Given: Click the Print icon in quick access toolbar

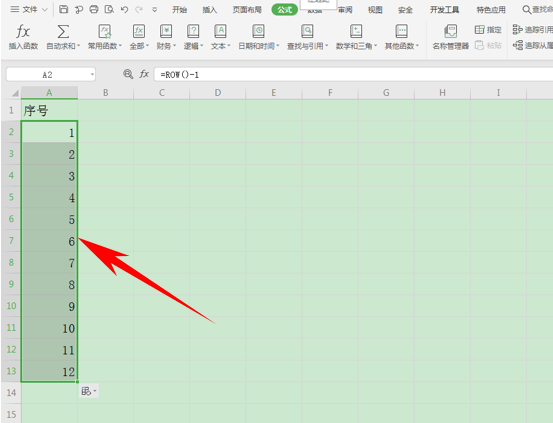Looking at the screenshot, I should pyautogui.click(x=94, y=10).
